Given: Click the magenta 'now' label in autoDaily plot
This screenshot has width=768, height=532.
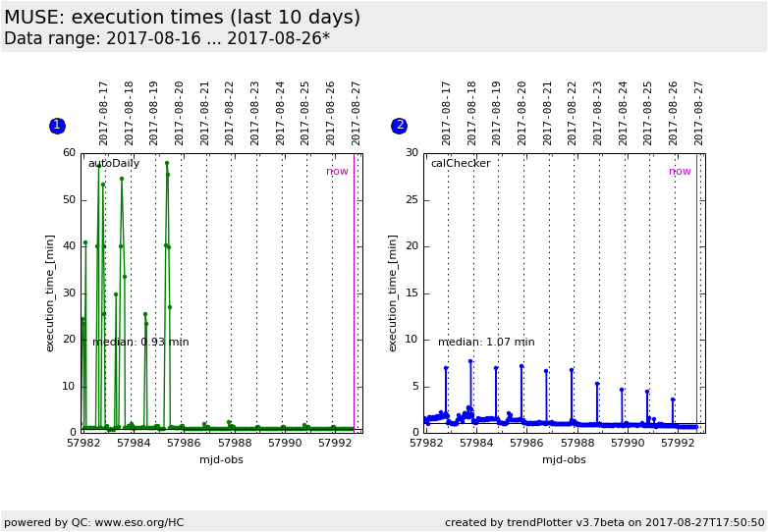Looking at the screenshot, I should (337, 172).
